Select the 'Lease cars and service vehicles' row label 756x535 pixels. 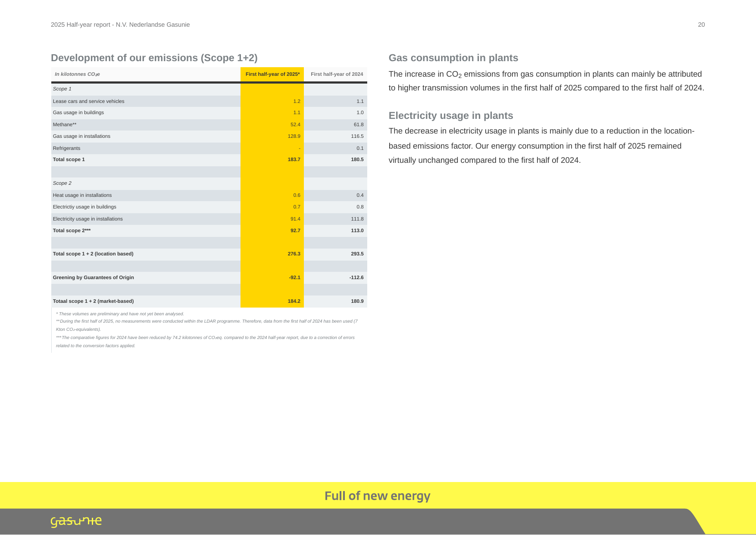click(x=88, y=101)
